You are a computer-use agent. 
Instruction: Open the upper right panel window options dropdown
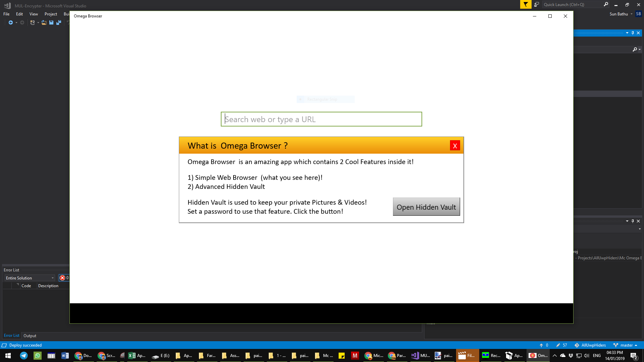click(x=627, y=33)
